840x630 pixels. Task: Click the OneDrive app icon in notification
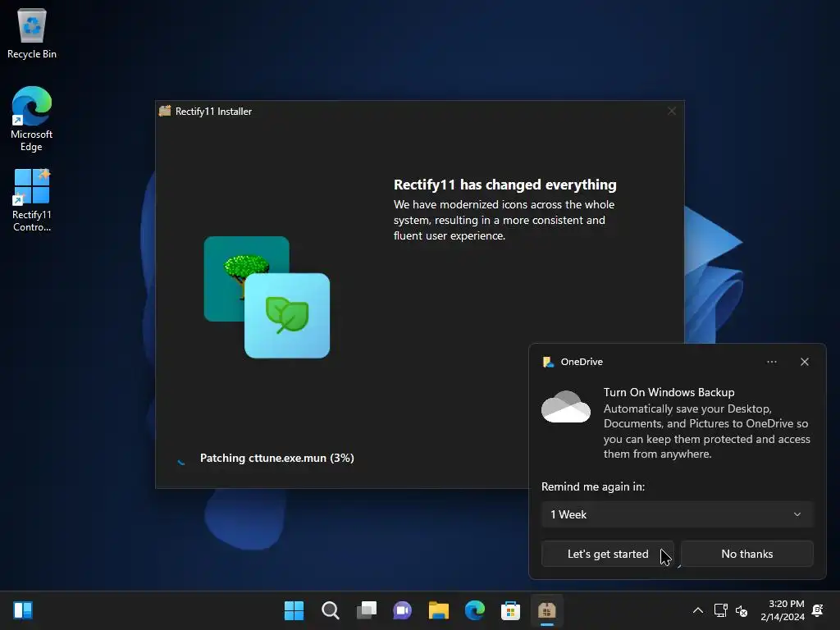(x=548, y=362)
